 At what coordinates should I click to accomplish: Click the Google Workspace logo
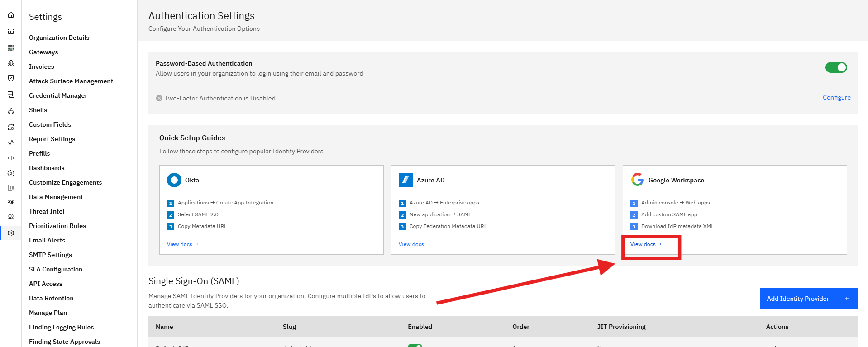click(x=637, y=180)
